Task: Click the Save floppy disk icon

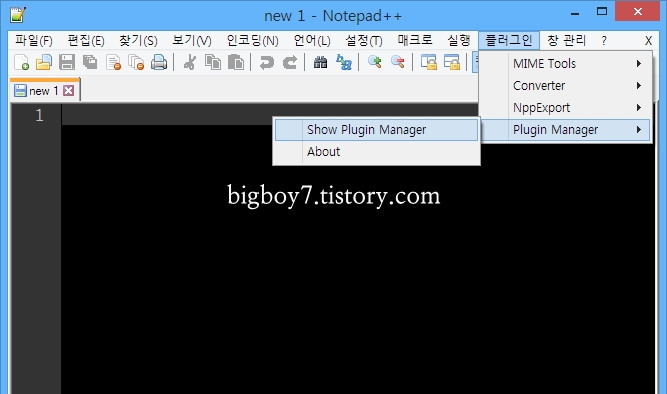Action: (x=67, y=62)
